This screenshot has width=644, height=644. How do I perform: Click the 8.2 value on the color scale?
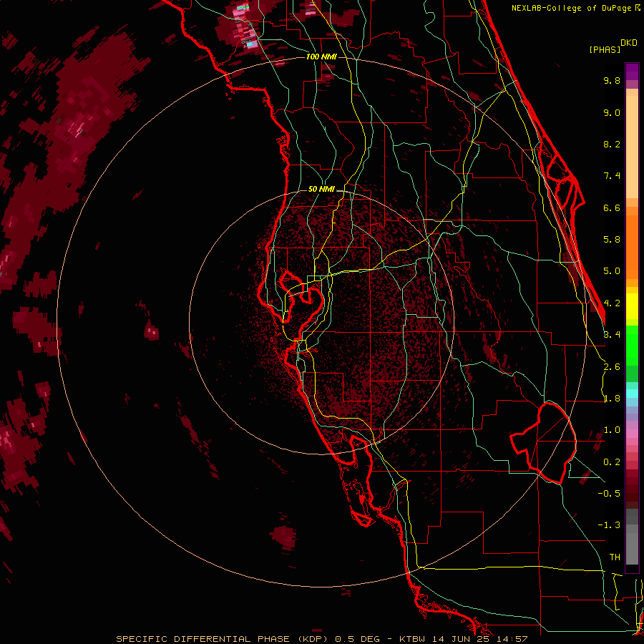pyautogui.click(x=612, y=144)
